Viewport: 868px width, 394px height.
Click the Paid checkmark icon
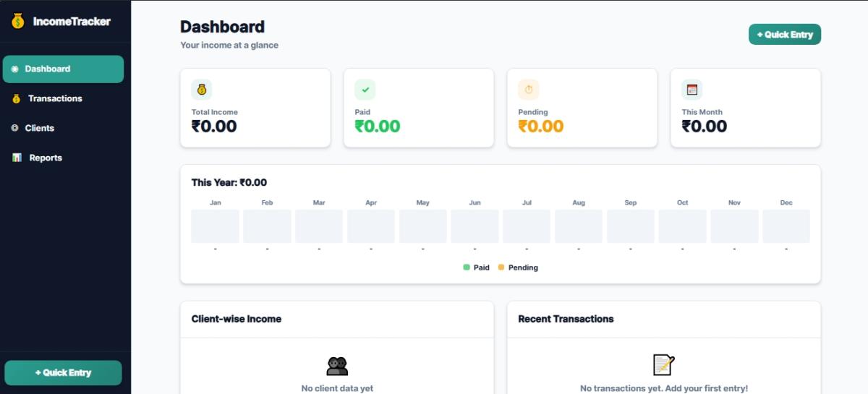(365, 90)
